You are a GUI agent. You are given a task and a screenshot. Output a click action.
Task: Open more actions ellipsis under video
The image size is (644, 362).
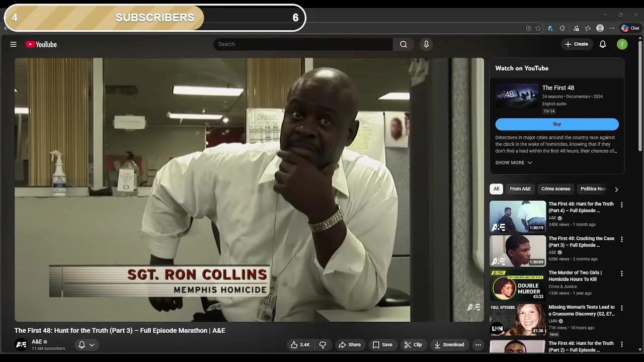tap(478, 345)
